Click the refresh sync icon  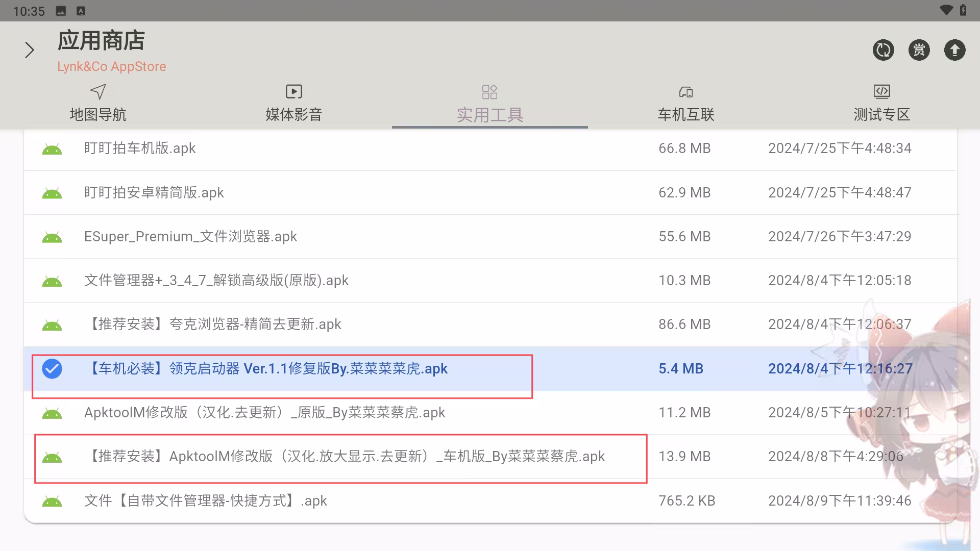[883, 50]
